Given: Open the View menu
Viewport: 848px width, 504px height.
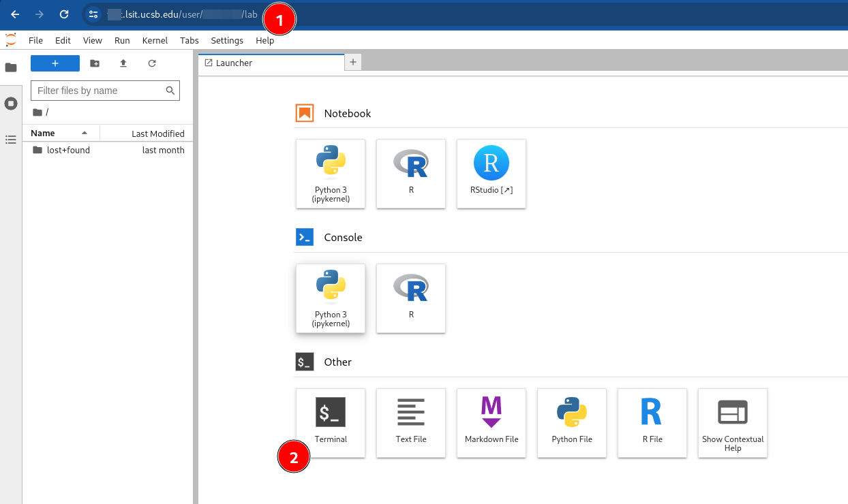Looking at the screenshot, I should click(92, 41).
